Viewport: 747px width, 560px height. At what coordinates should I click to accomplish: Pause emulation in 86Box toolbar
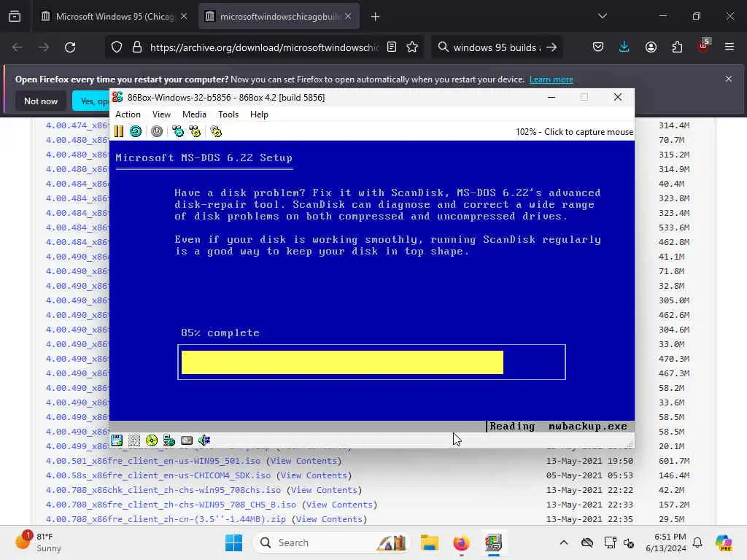pos(119,131)
